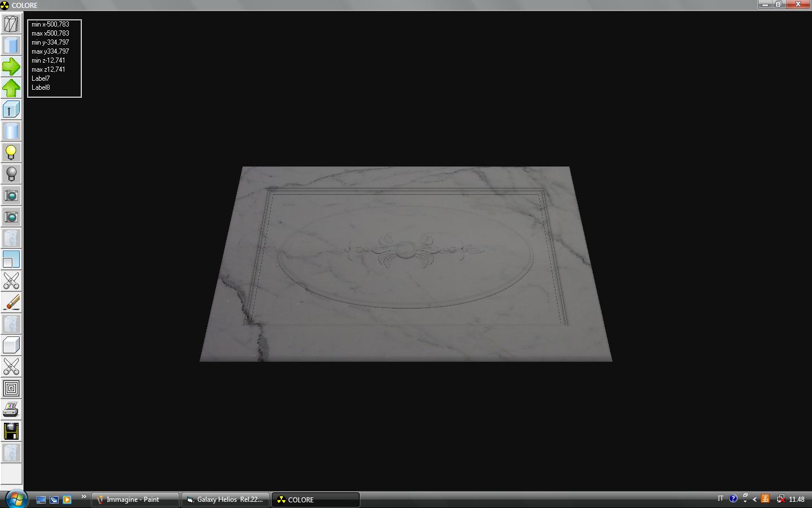812x508 pixels.
Task: Click the faded marble icon below the floppy disk
Action: pyautogui.click(x=11, y=453)
